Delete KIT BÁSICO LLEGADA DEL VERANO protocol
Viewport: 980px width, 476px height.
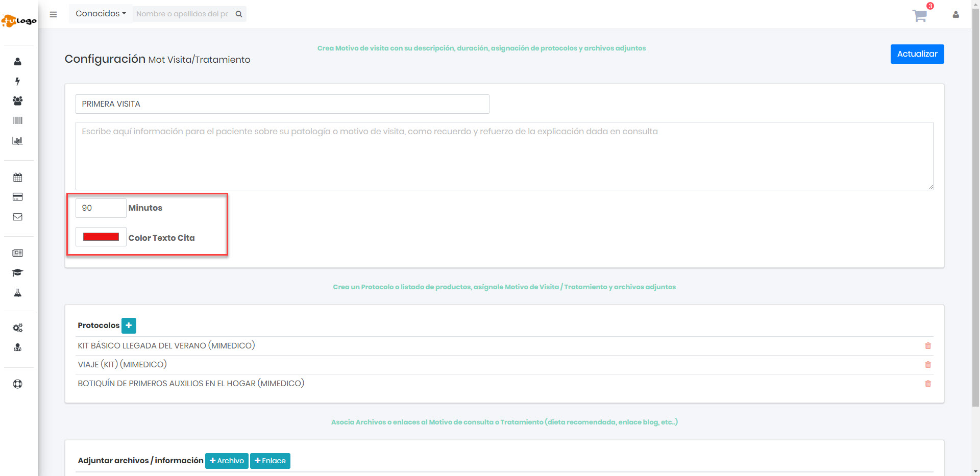(928, 346)
